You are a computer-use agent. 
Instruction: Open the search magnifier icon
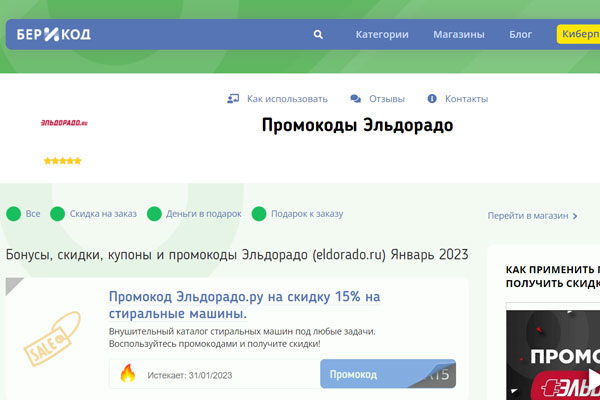pos(318,34)
